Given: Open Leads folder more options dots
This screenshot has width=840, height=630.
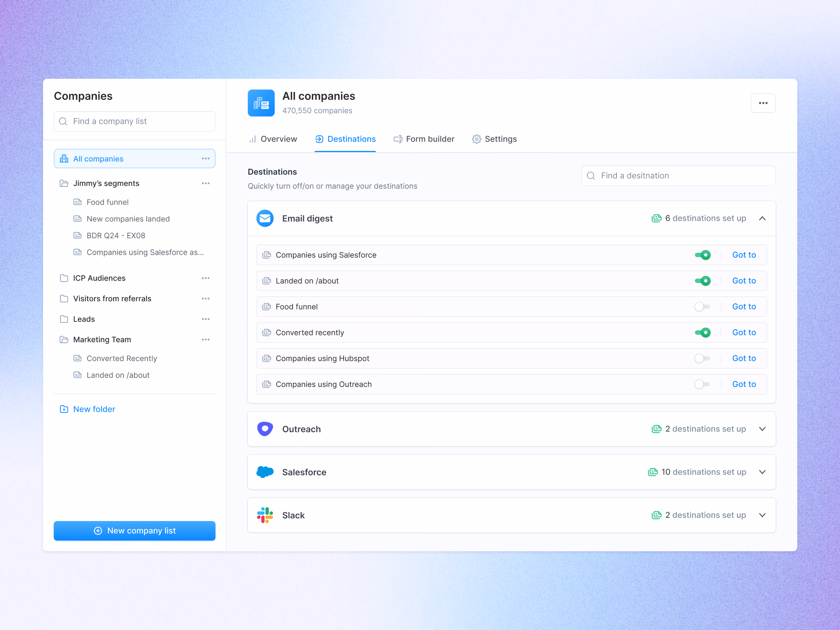Looking at the screenshot, I should point(206,319).
